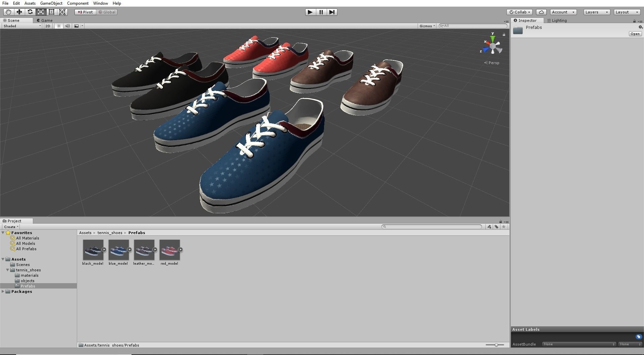Viewport: 644px width, 355px height.
Task: Select the Rotate tool
Action: [30, 12]
